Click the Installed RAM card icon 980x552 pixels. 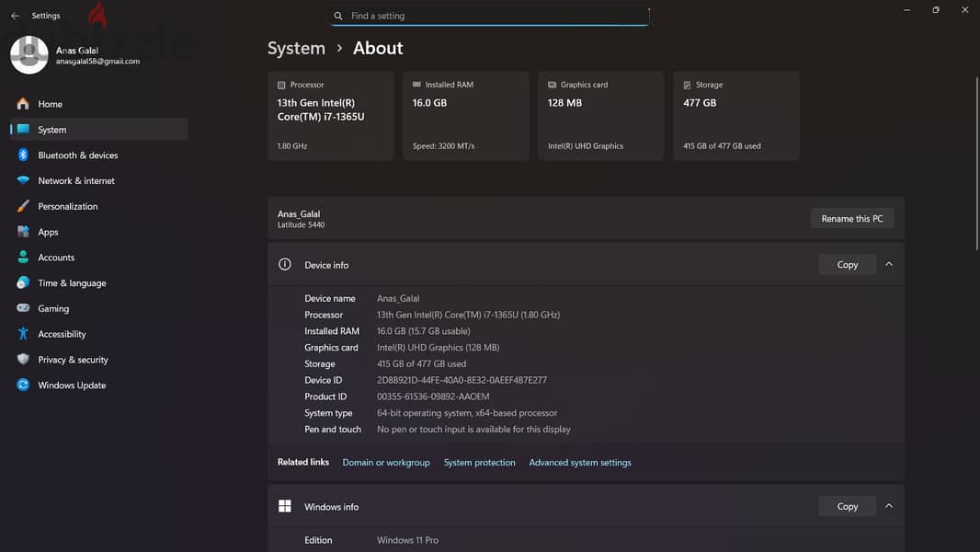(x=416, y=85)
